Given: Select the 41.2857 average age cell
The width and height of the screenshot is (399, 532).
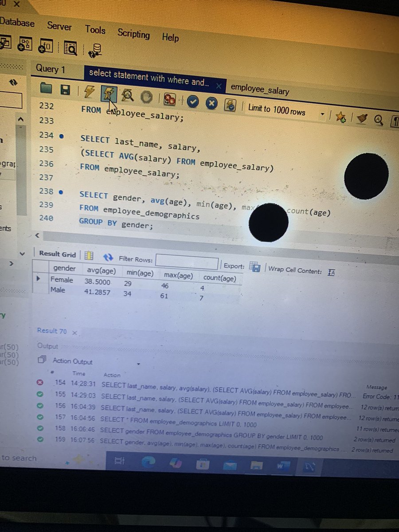Looking at the screenshot, I should tap(98, 292).
